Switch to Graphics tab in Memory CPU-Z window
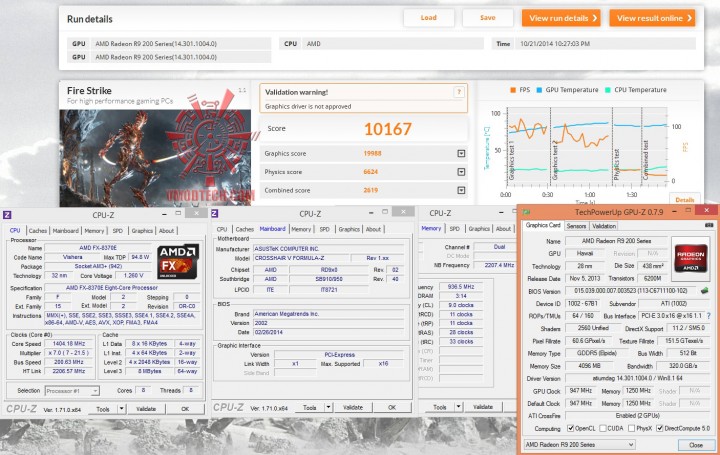 [479, 229]
